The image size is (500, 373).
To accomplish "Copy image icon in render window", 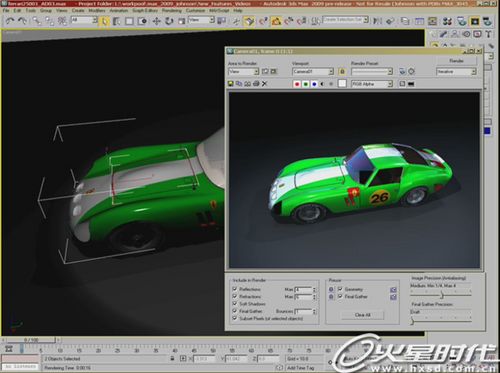I will tap(239, 83).
